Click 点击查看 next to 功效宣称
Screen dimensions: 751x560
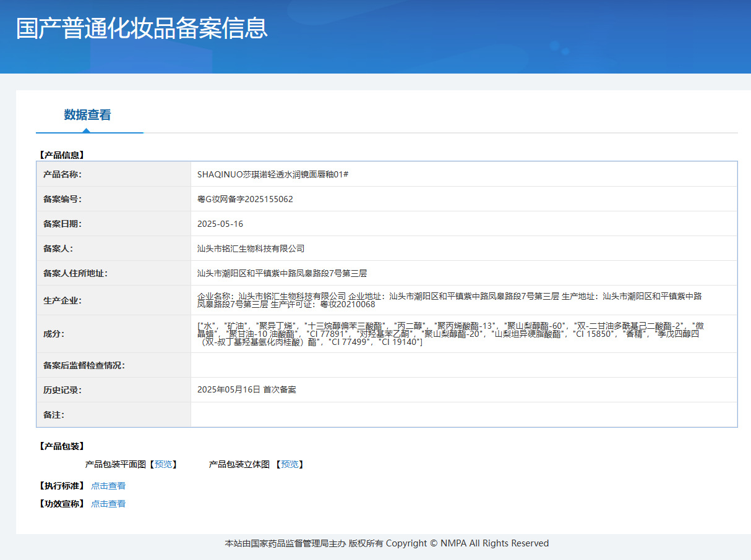coord(108,504)
